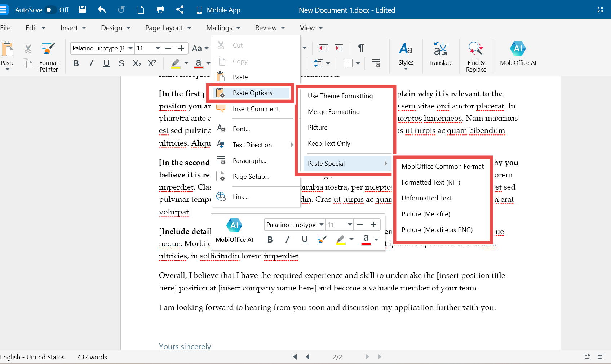Image resolution: width=611 pixels, height=364 pixels.
Task: Click the Translate icon in the ribbon
Action: click(440, 54)
